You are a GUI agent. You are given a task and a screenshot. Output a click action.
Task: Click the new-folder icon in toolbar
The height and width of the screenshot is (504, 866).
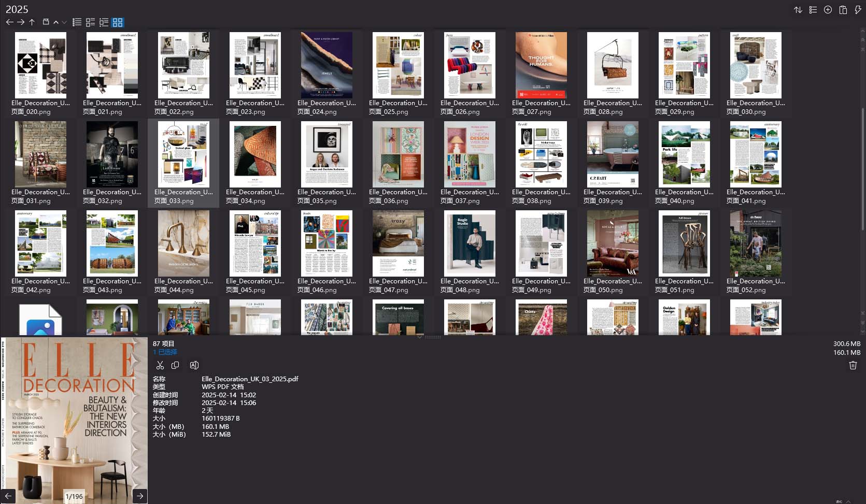[46, 22]
